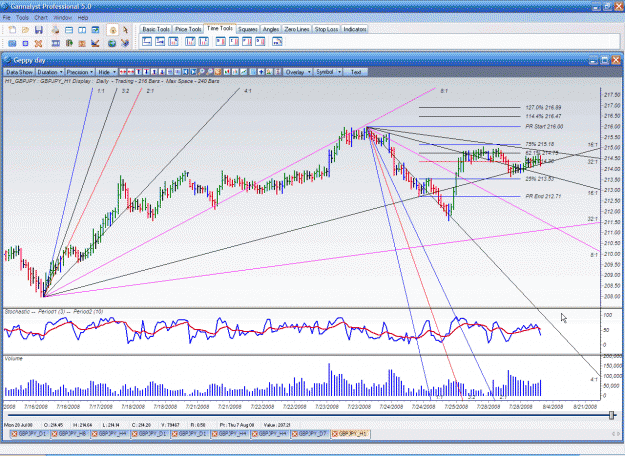625x456 pixels.
Task: Click the Data Show button
Action: tap(19, 72)
